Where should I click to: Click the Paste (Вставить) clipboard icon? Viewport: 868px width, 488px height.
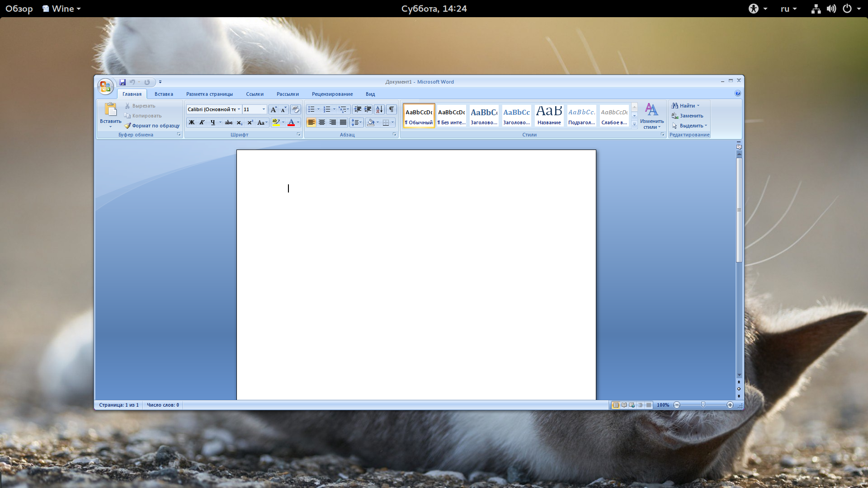point(110,110)
